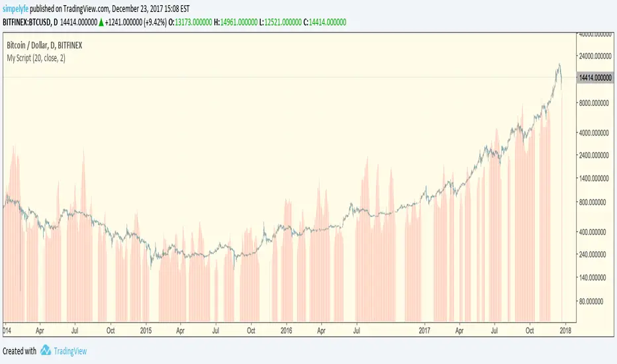Select the (+9.42%) percentage change

coord(156,23)
